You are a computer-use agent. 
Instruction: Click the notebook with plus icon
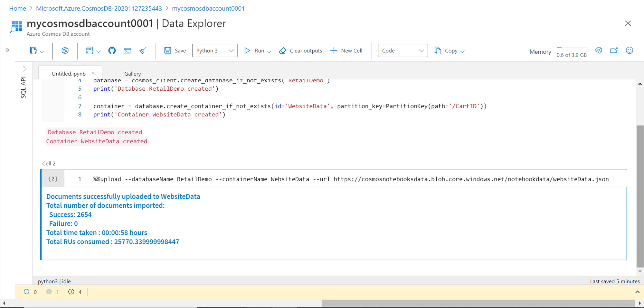tap(90, 50)
